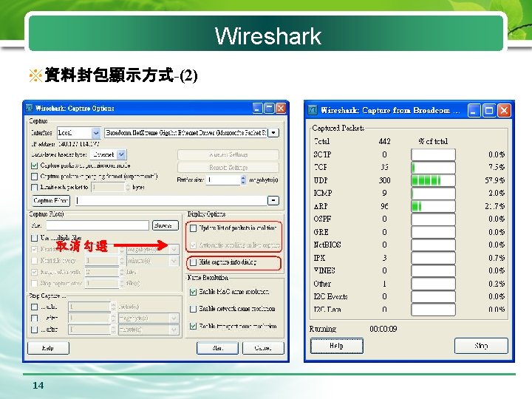Click the Buffer size value field

(223, 180)
